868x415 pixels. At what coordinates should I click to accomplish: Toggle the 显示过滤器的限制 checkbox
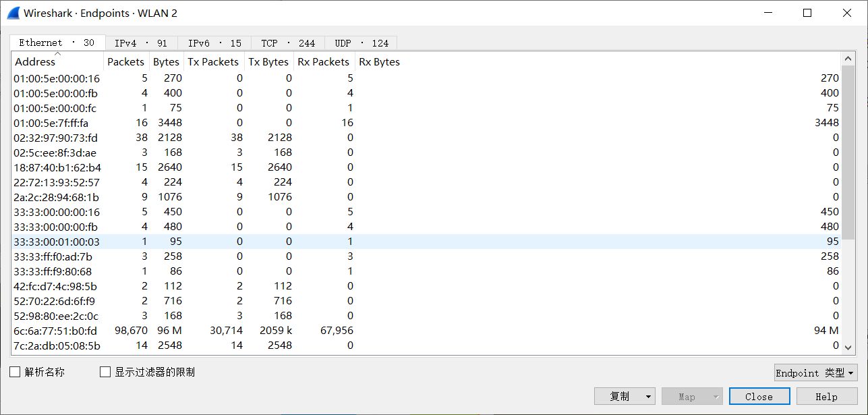[x=105, y=372]
